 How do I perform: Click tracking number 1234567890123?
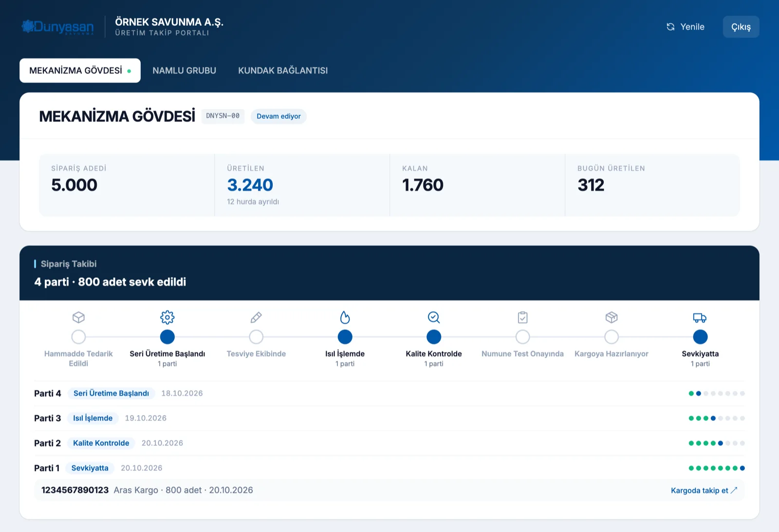75,490
